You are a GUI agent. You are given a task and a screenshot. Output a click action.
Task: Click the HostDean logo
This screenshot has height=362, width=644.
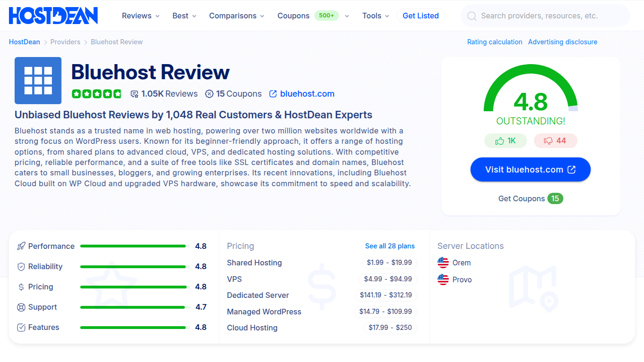click(53, 16)
